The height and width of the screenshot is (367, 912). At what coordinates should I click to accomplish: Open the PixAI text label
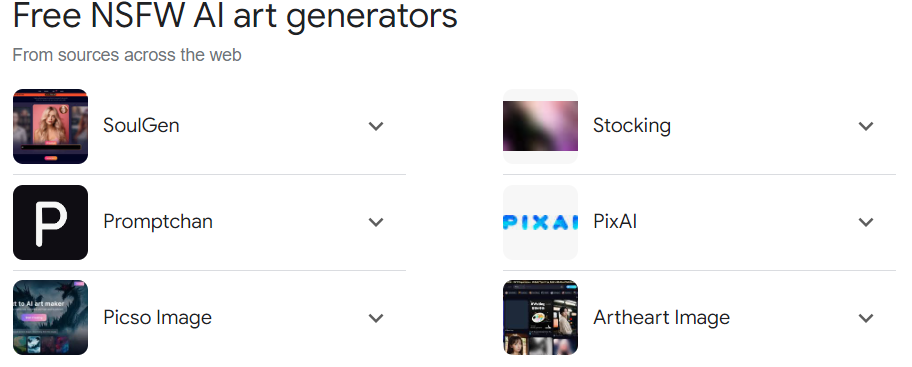click(615, 222)
